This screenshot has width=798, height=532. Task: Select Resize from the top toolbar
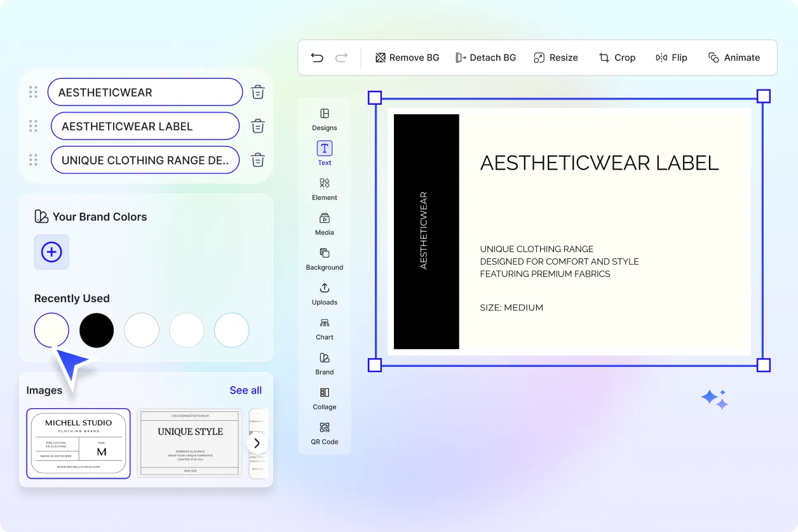556,57
